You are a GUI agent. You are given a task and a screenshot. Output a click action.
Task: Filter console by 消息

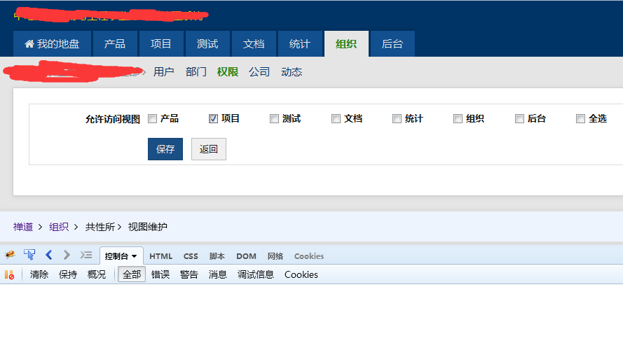click(x=218, y=274)
